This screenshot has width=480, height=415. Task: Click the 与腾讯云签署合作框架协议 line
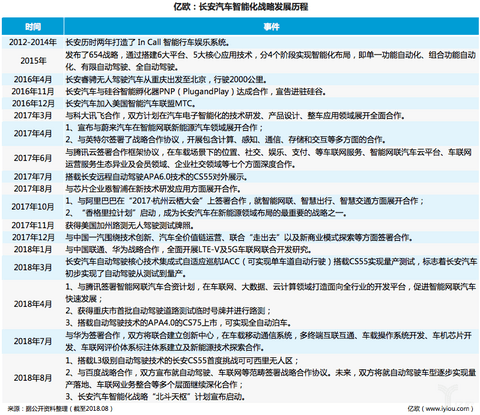click(268, 152)
